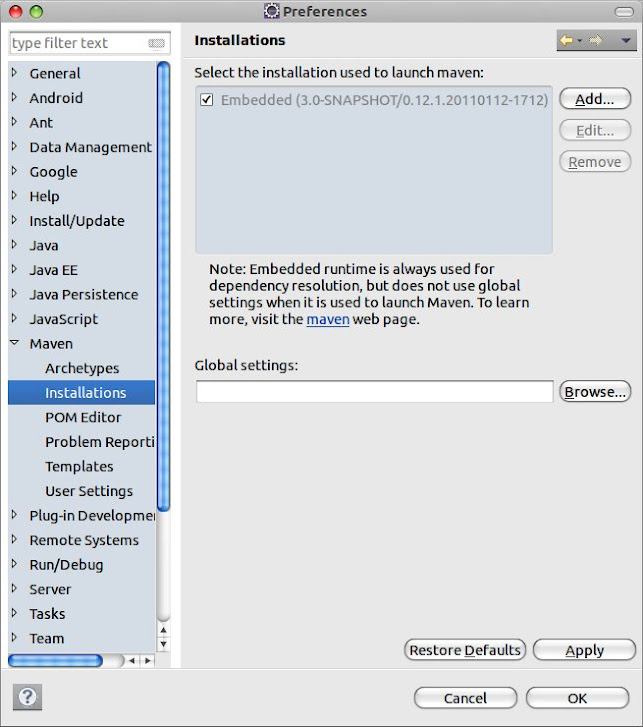Screen dimensions: 643x727
Task: Open the POM Editor preferences
Action: tap(83, 417)
